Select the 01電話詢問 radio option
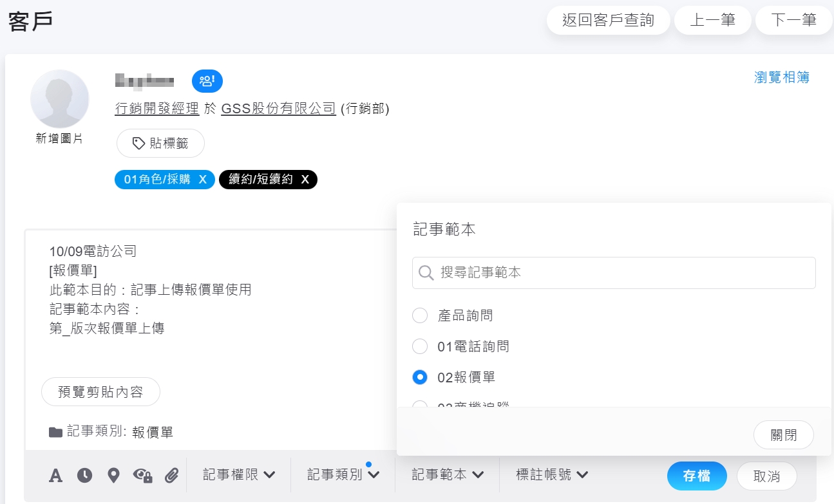 click(x=420, y=346)
